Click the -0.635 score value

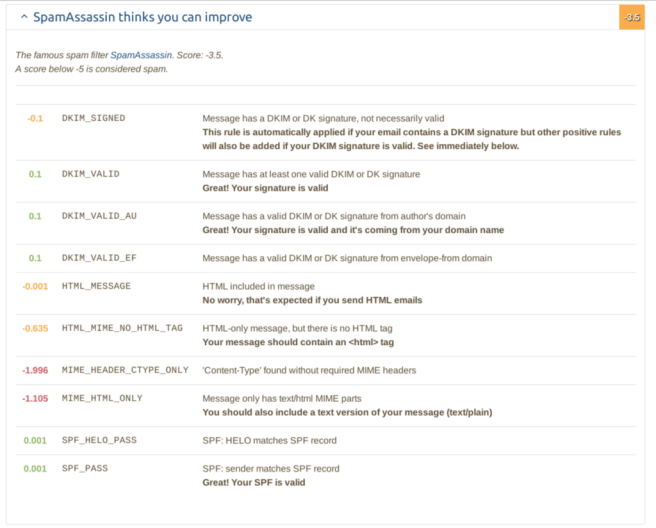[36, 328]
